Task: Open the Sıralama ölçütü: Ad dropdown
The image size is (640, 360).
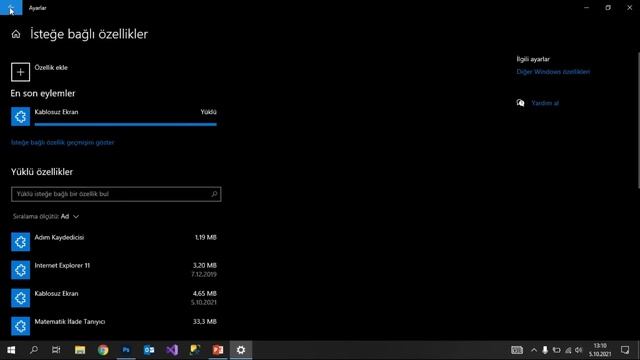Action: 46,217
